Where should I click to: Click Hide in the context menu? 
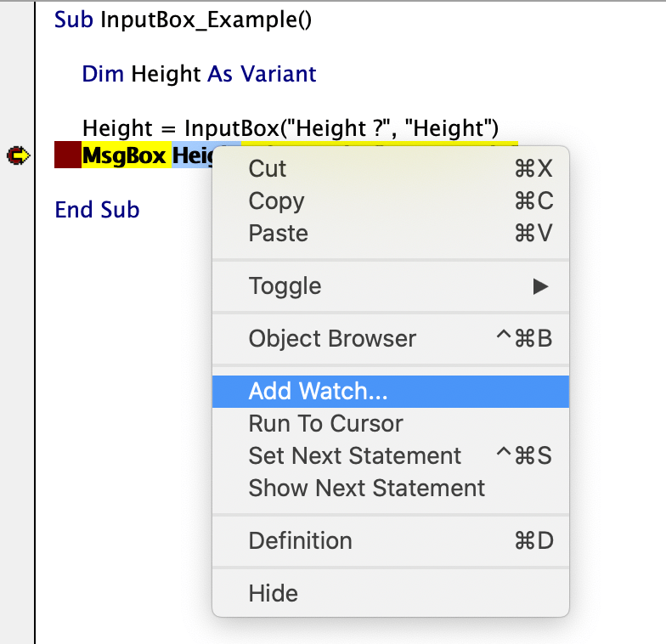[x=273, y=594]
